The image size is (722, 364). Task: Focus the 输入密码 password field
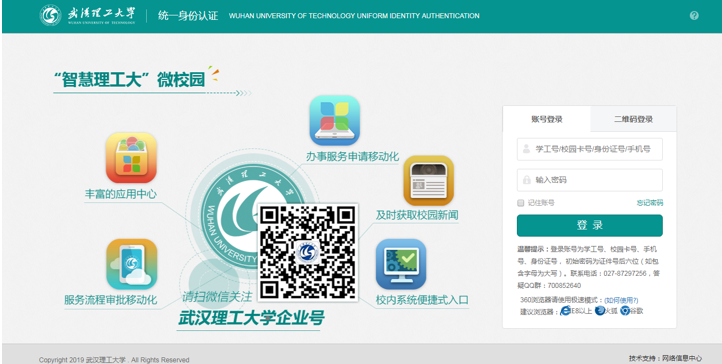click(589, 180)
